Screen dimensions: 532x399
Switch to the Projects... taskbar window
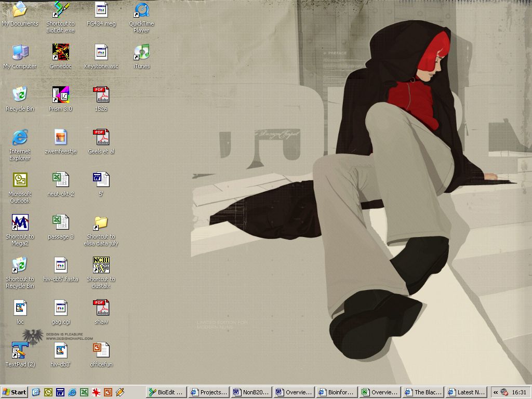click(x=209, y=392)
